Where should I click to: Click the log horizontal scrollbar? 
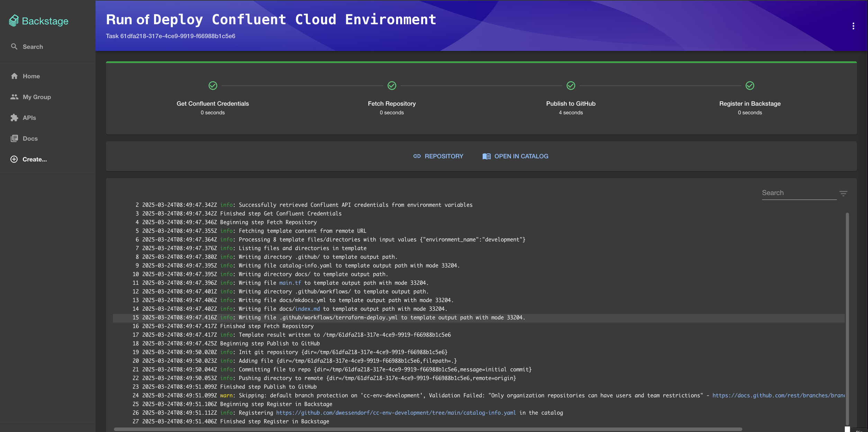428,429
